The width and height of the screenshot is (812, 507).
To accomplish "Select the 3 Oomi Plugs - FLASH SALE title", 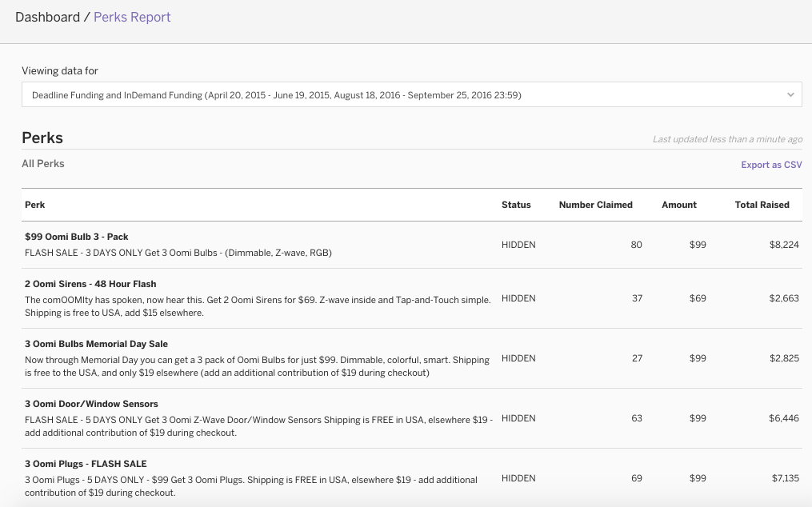I will click(x=86, y=464).
